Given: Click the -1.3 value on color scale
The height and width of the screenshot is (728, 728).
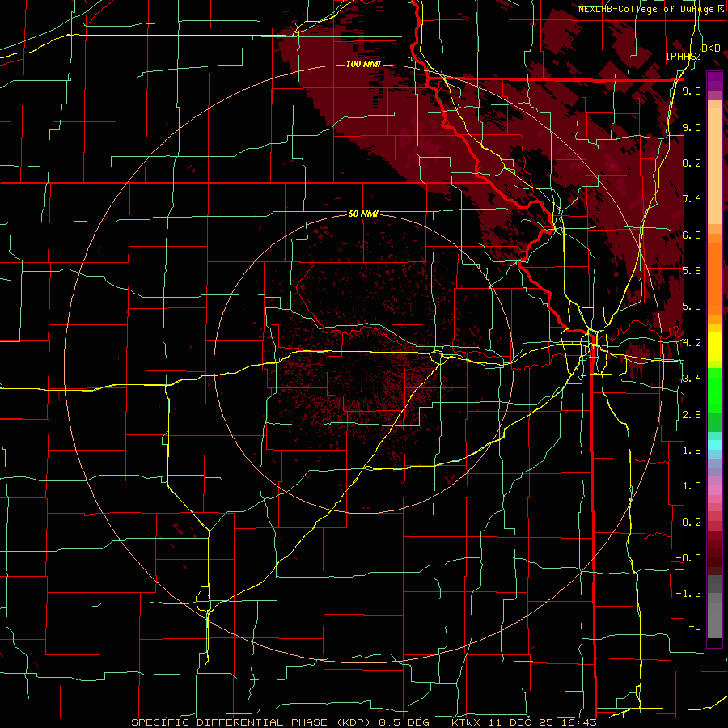Looking at the screenshot, I should pos(688,594).
